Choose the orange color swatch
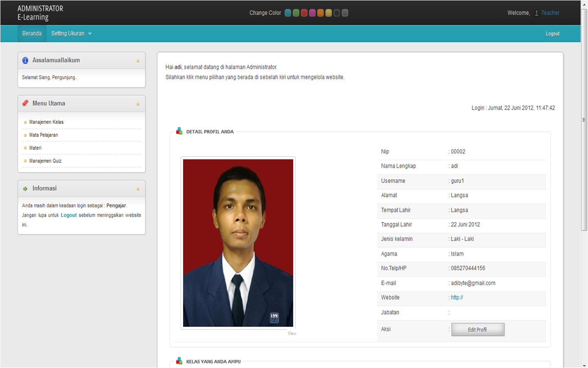 [321, 13]
